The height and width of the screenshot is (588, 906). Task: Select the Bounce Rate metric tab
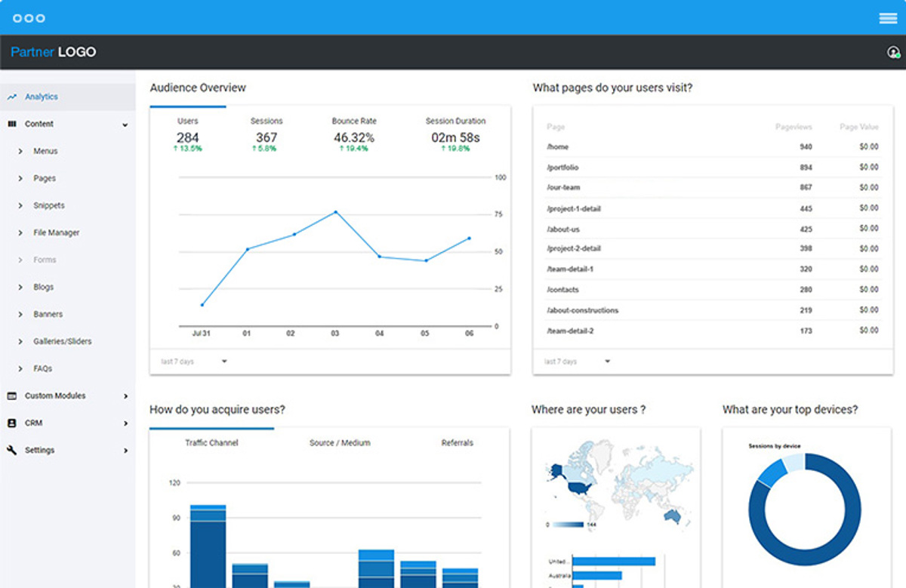354,134
